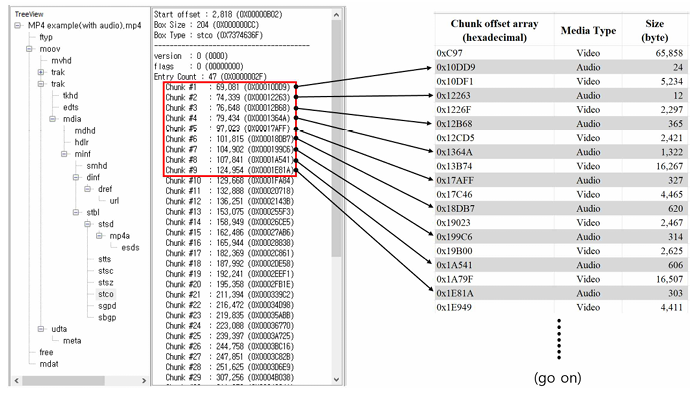The image size is (697, 394).
Task: Click the Chunk #1 offset row
Action: 228,87
